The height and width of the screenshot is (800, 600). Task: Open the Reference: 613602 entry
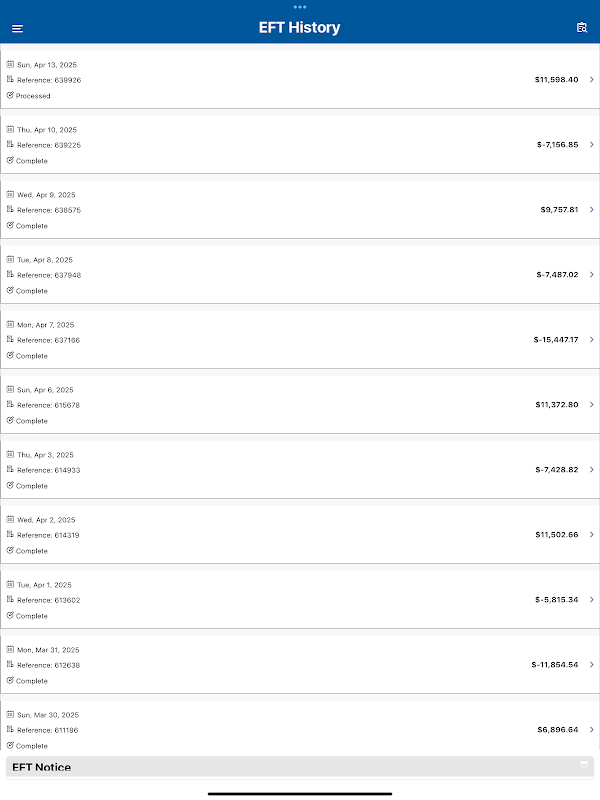click(x=49, y=600)
